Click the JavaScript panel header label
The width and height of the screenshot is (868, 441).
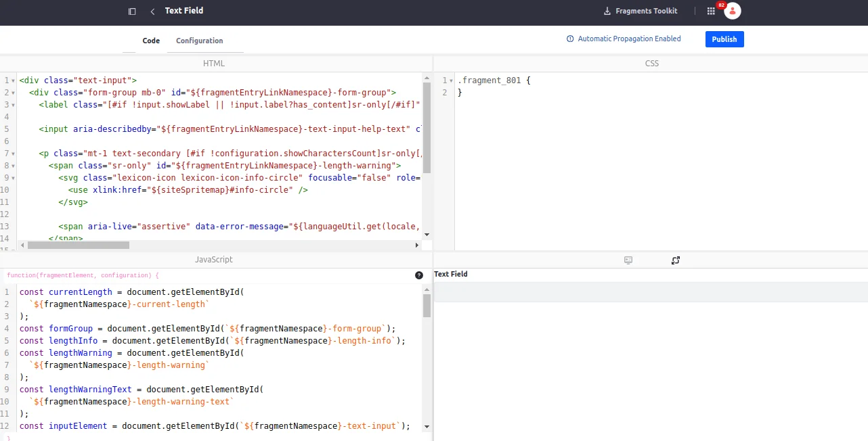click(x=214, y=260)
